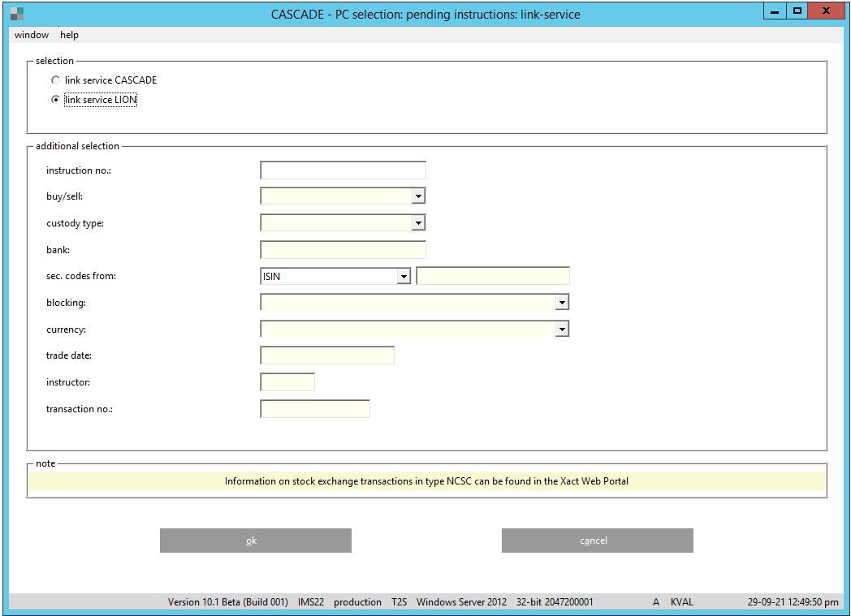Focus the instruction no. input field
This screenshot has width=851, height=616.
(x=343, y=170)
